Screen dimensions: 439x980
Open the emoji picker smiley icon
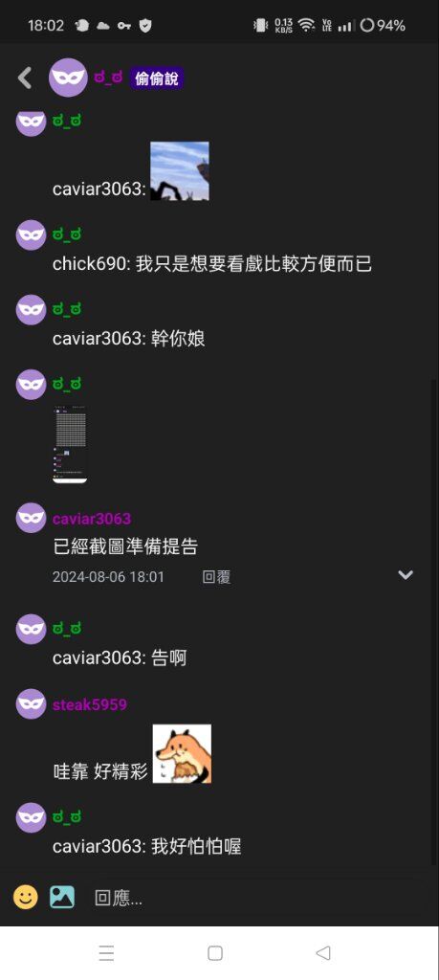coord(26,898)
